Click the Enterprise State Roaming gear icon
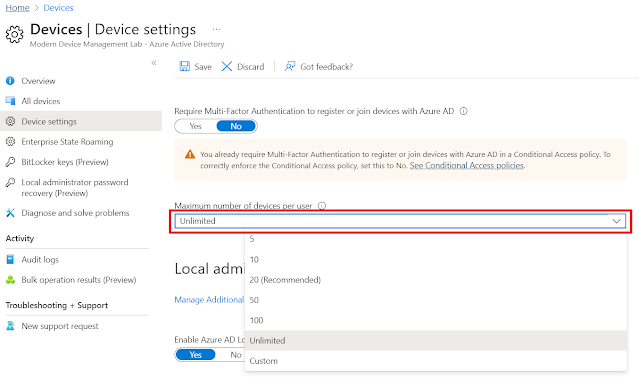This screenshot has height=386, width=639. (x=10, y=141)
